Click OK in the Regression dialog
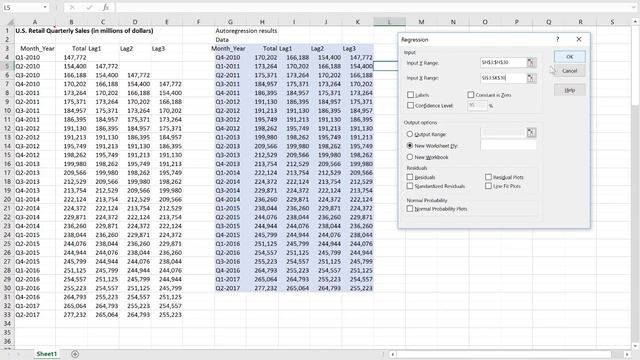This screenshot has height=360, width=640. tap(569, 56)
